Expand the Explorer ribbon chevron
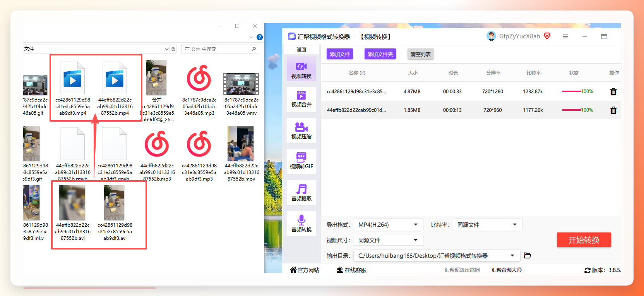 click(x=251, y=38)
